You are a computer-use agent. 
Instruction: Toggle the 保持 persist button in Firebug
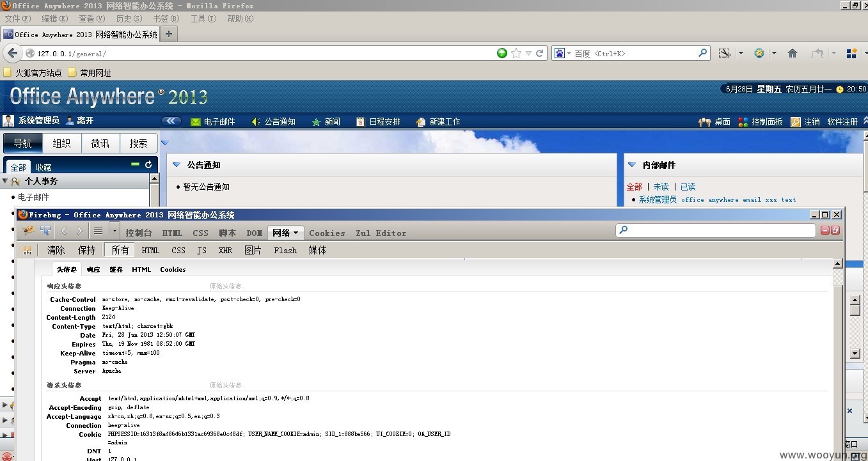point(87,250)
